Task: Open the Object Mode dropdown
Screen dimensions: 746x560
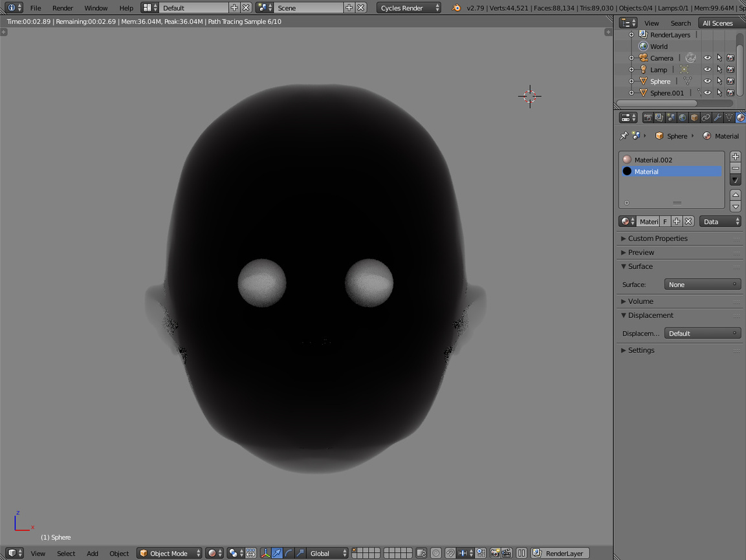Action: (x=170, y=553)
